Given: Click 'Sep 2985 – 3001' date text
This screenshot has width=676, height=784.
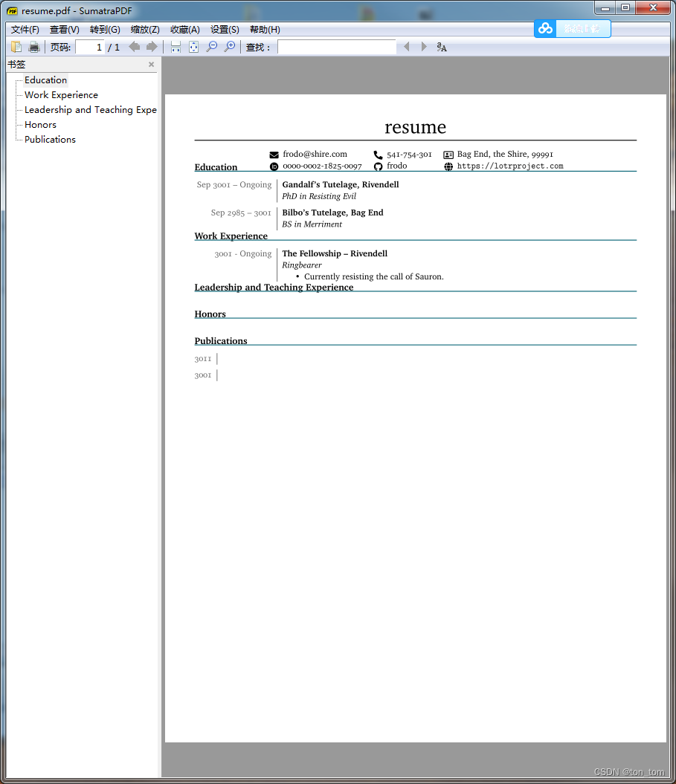Looking at the screenshot, I should pyautogui.click(x=241, y=213).
